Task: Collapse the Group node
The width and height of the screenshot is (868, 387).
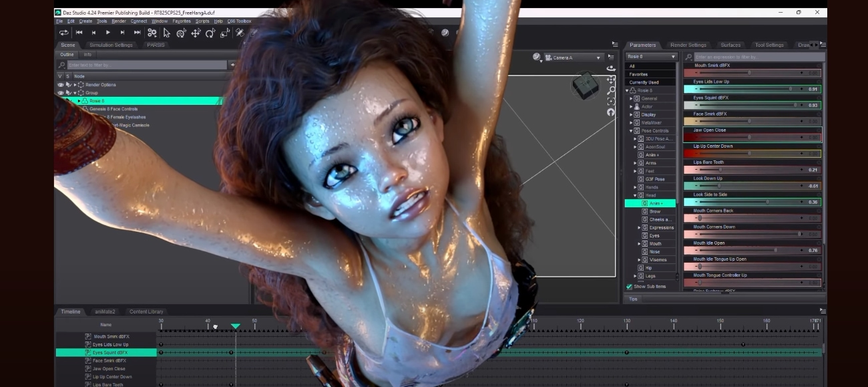Action: (x=75, y=93)
